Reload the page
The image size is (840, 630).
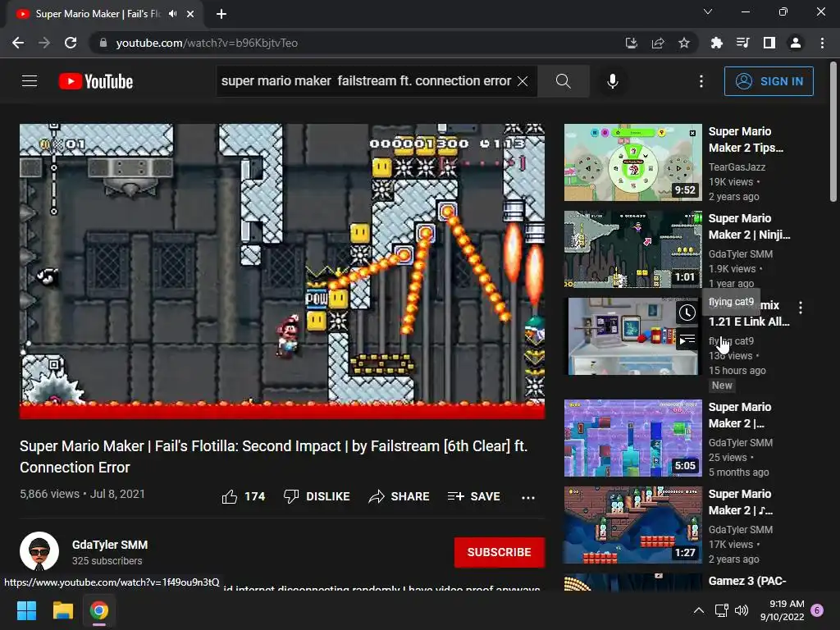(71, 43)
